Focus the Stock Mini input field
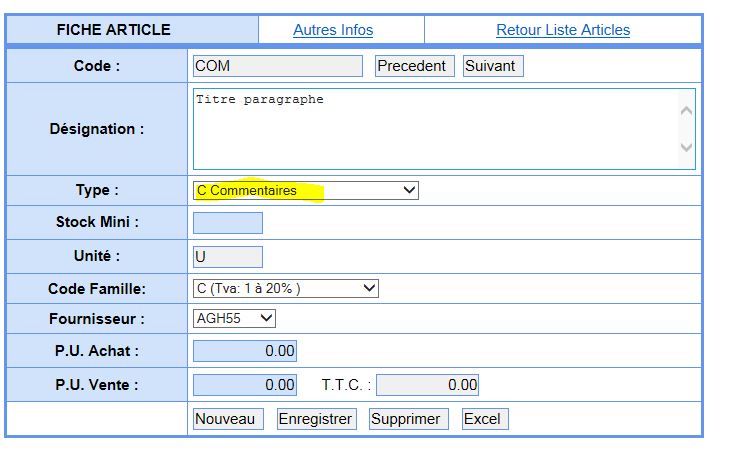Image resolution: width=741 pixels, height=455 pixels. [x=227, y=223]
